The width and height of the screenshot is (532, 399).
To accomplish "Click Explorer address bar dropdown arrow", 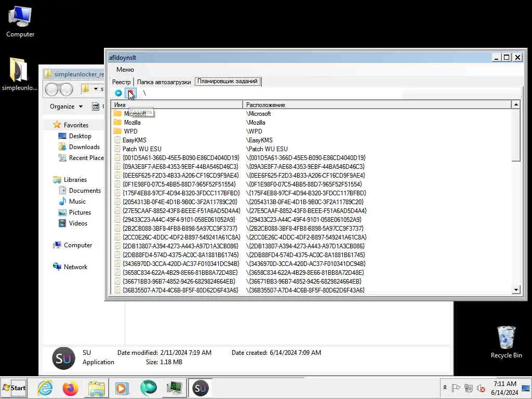I will click(96, 89).
